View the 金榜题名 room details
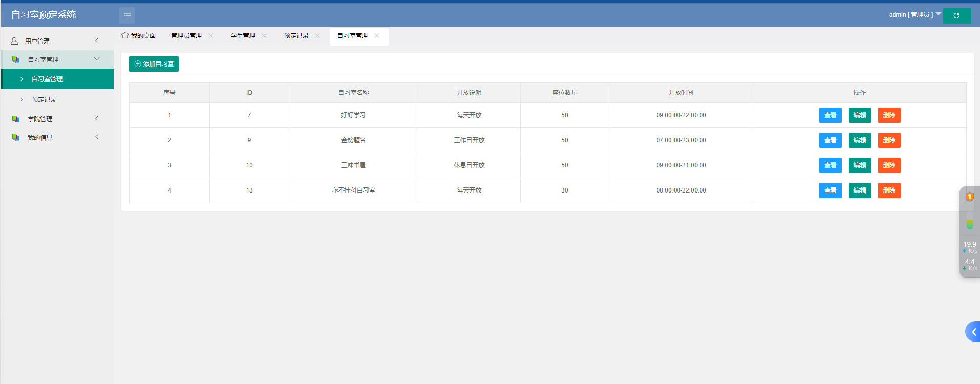980x384 pixels. 830,140
